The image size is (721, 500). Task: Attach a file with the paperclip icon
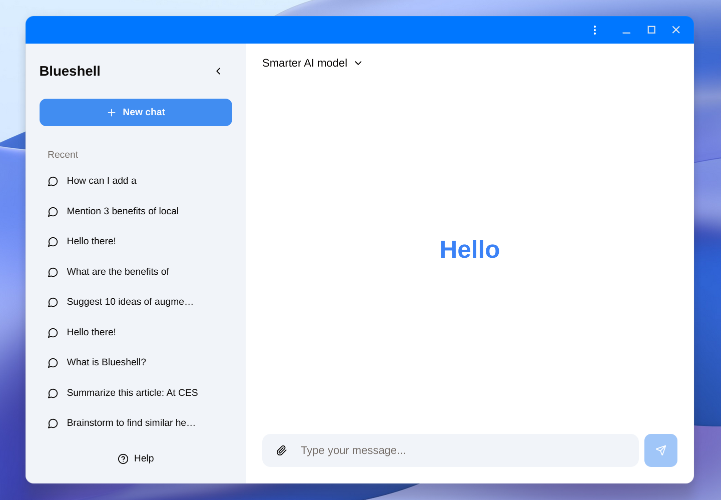point(281,450)
